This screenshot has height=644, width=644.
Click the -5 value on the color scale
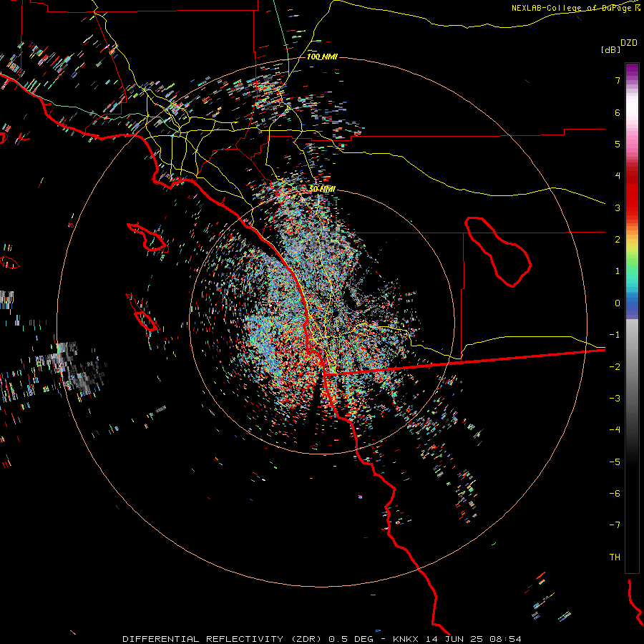click(615, 462)
